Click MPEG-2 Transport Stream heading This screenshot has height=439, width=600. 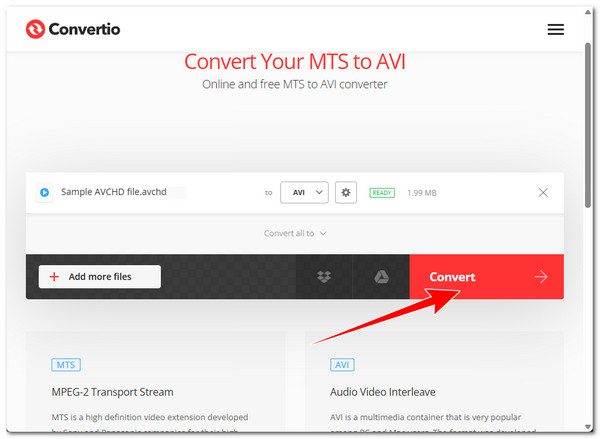(x=112, y=392)
